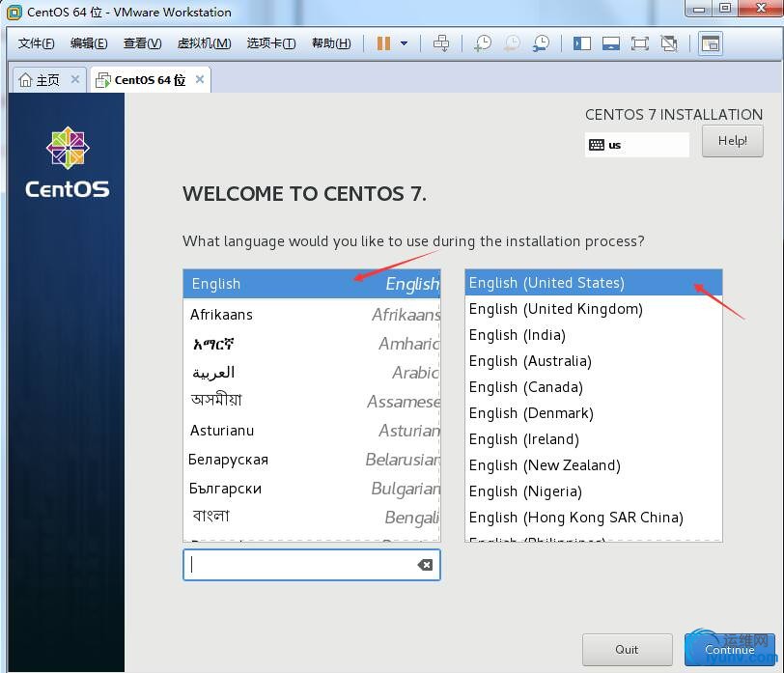This screenshot has height=673, width=784.
Task: Close the 主页 tab
Action: pyautogui.click(x=75, y=79)
